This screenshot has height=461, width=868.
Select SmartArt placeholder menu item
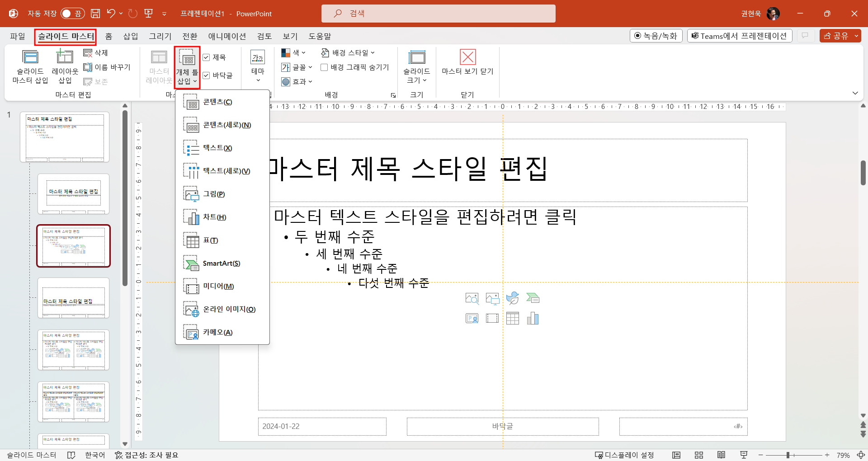(x=222, y=263)
